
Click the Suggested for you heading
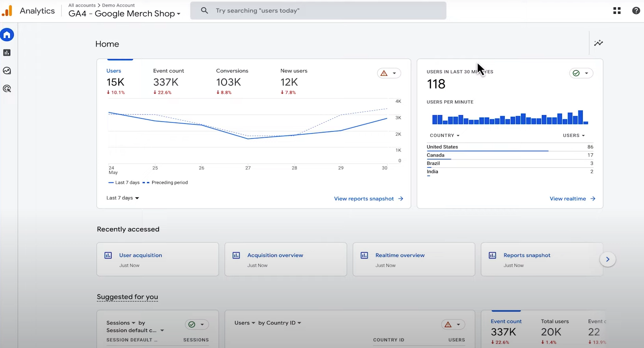(127, 297)
